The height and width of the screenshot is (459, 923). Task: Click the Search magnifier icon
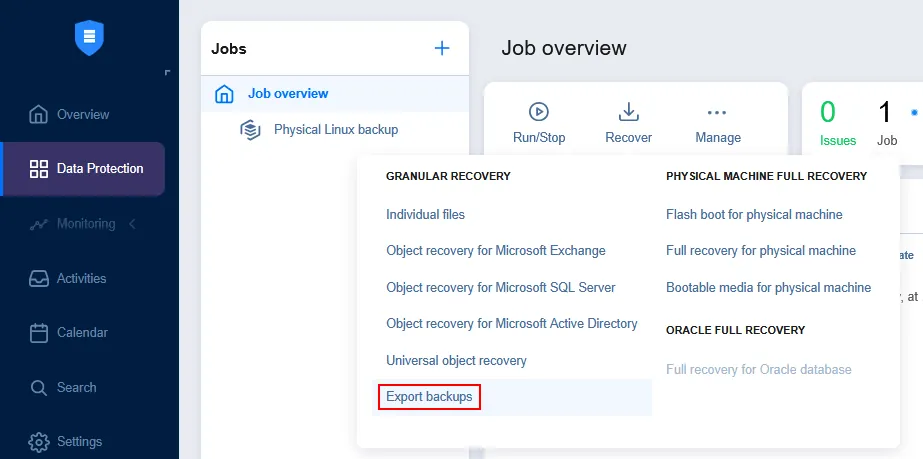click(x=38, y=388)
